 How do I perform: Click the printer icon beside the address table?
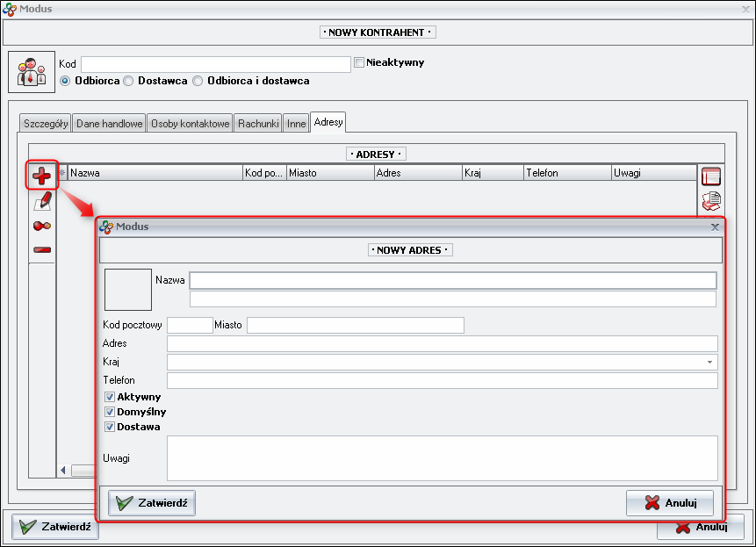tap(710, 200)
